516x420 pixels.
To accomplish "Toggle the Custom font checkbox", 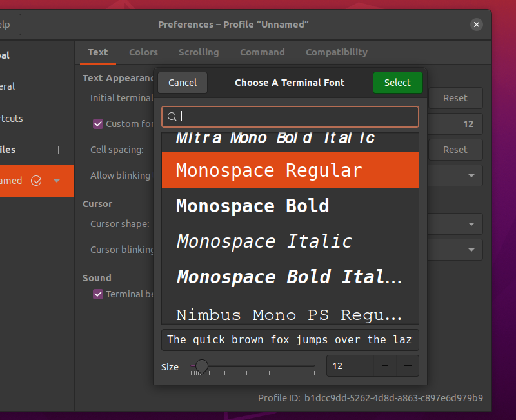I will pyautogui.click(x=98, y=124).
